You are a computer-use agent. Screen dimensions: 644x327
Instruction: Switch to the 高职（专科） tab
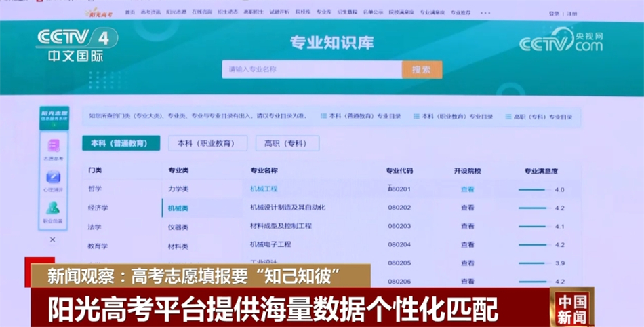point(286,143)
